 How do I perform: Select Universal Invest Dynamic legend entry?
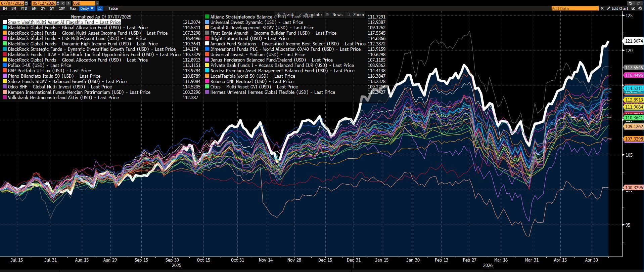click(257, 22)
